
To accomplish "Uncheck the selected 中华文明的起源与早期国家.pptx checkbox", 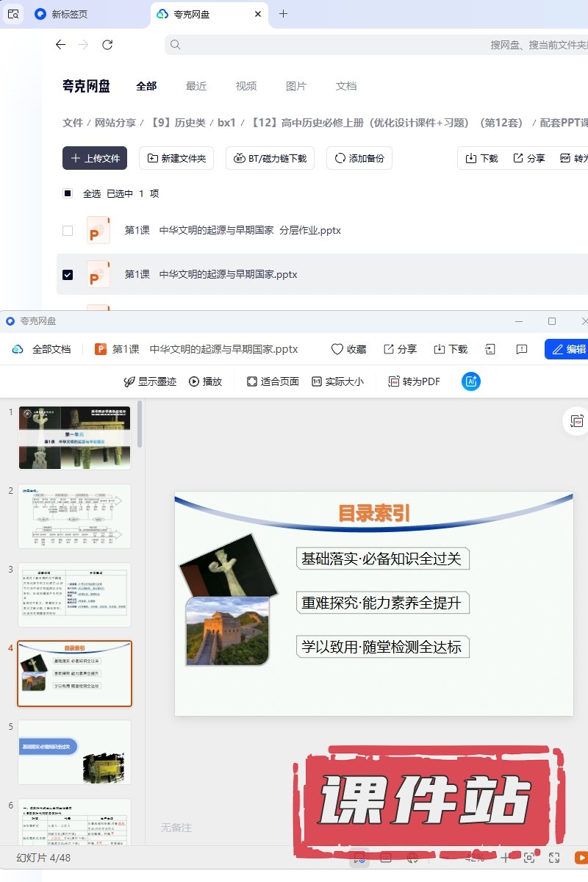I will pos(68,274).
